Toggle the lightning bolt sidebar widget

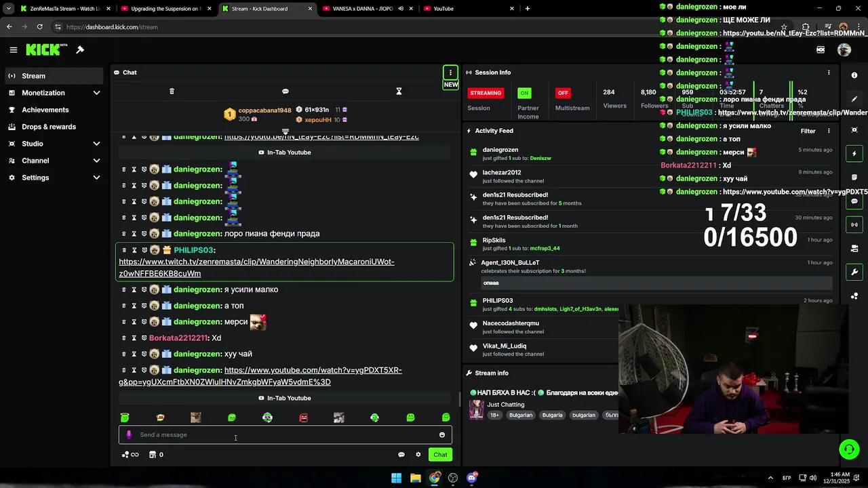(854, 154)
